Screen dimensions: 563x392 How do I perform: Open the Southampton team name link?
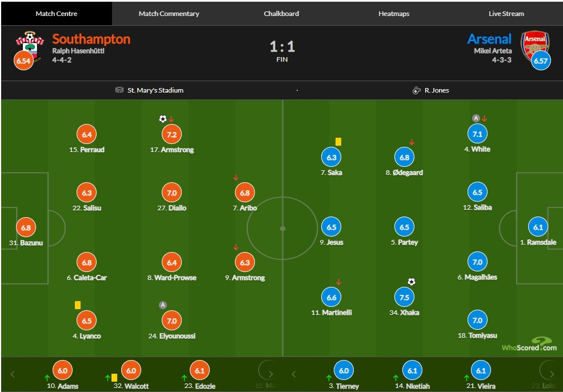91,39
